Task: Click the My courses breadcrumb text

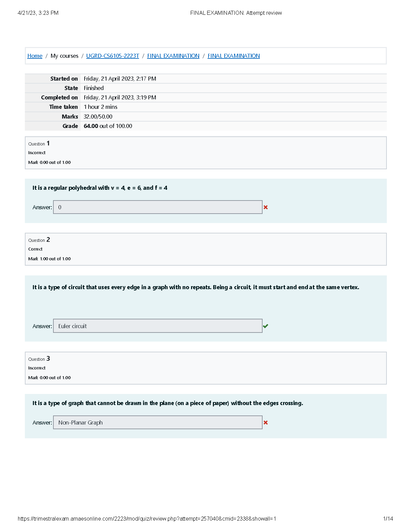Action: [x=64, y=56]
